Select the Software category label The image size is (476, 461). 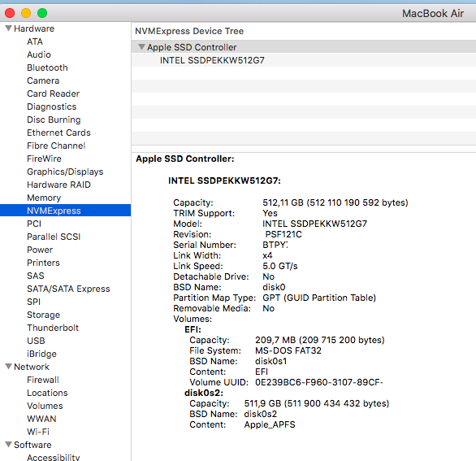tap(32, 445)
